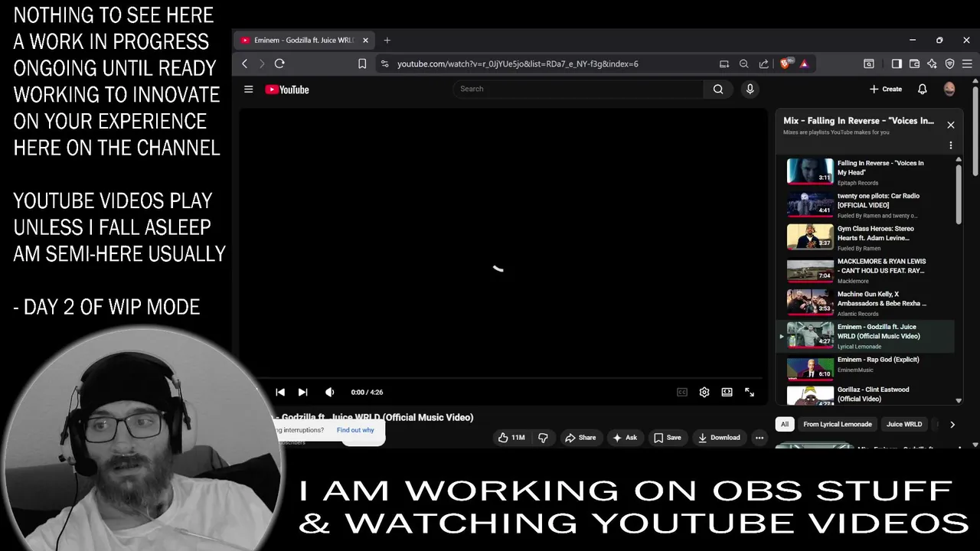980x551 pixels.
Task: Play twenty one pilots Car Radio
Action: [865, 204]
